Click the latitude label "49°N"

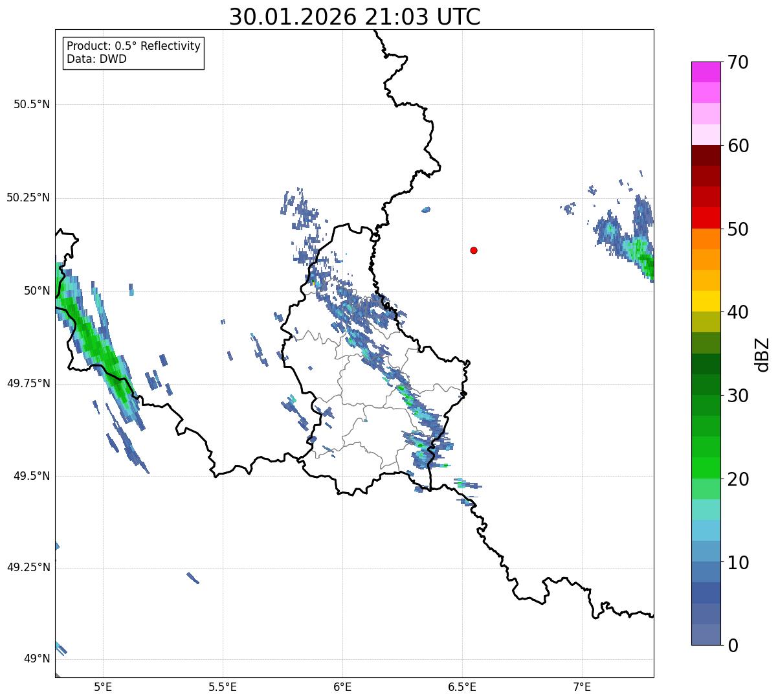point(38,659)
